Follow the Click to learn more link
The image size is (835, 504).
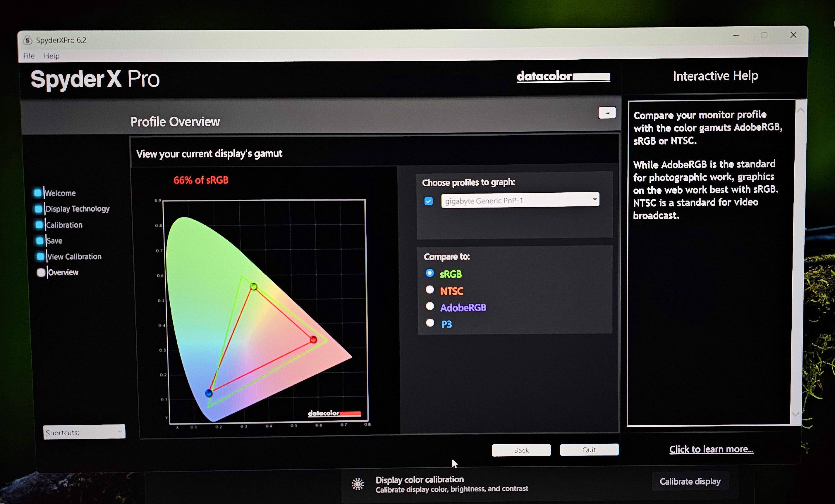[711, 449]
